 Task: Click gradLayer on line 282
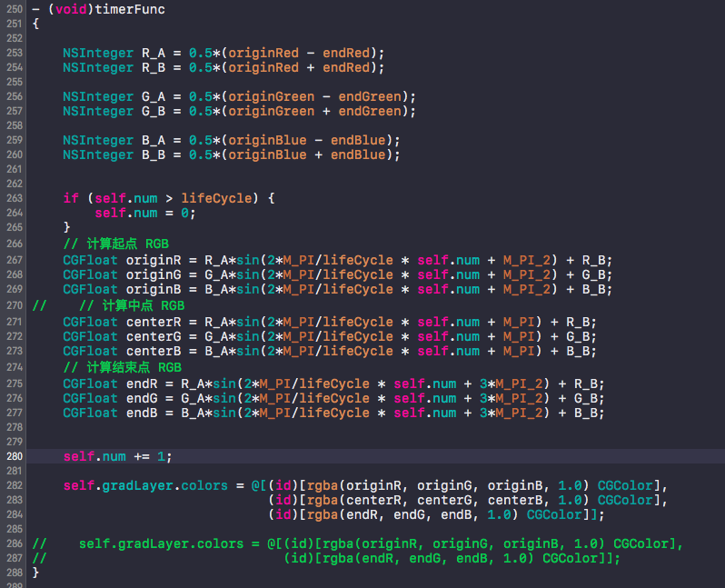coord(137,486)
